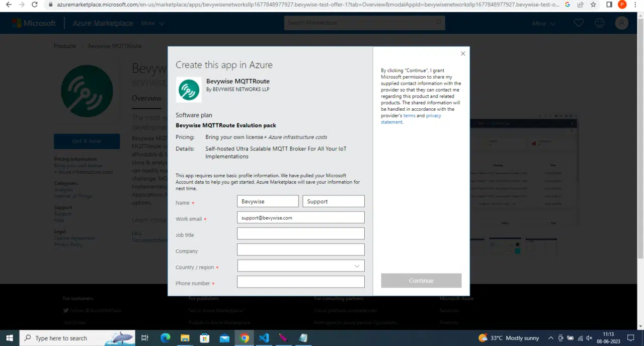Open Azure Marketplace home link
Screen dimensions: 644x346
coord(103,23)
